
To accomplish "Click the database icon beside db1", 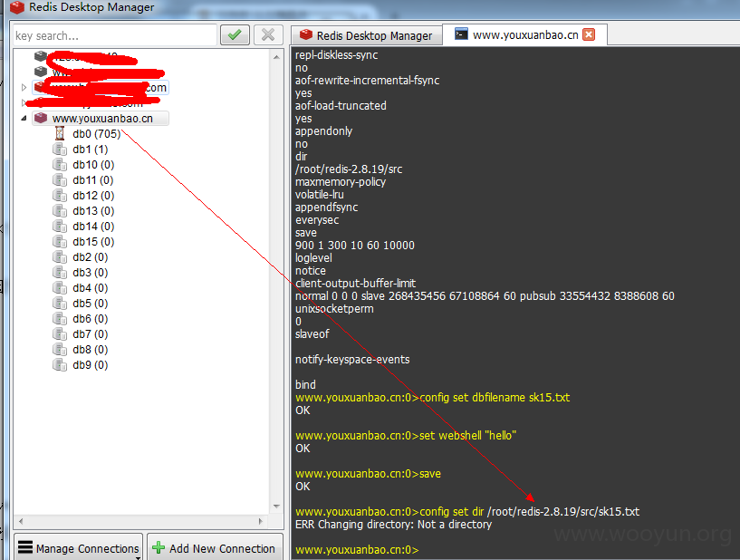I will coord(60,150).
